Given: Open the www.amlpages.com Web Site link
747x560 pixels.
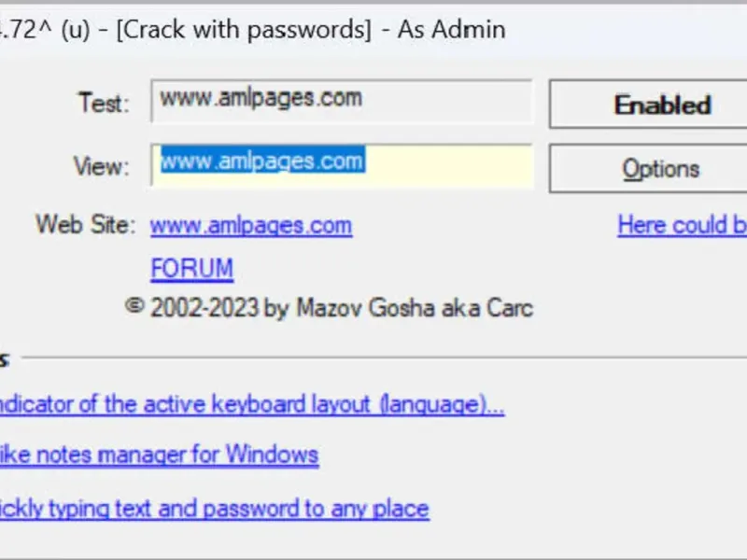Looking at the screenshot, I should (250, 225).
